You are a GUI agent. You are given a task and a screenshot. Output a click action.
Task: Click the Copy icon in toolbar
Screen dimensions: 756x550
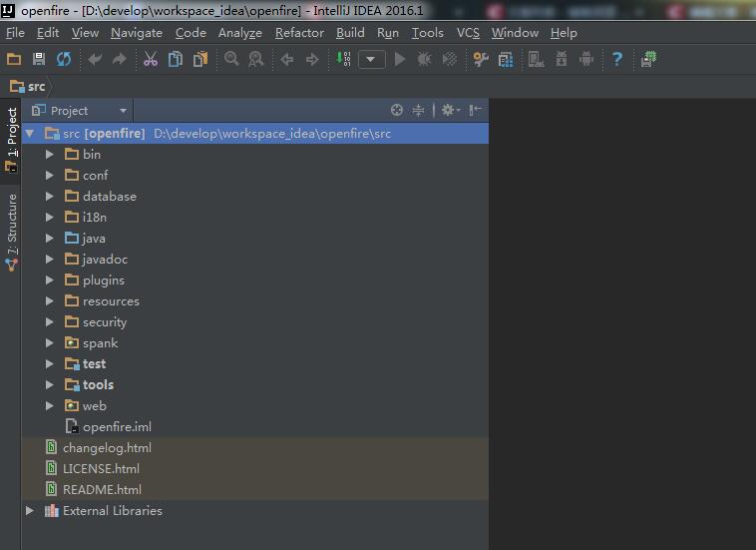click(x=175, y=59)
